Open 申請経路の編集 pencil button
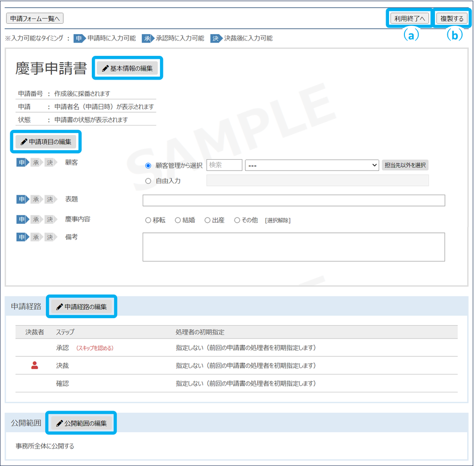This screenshot has height=466, width=476. (x=81, y=307)
